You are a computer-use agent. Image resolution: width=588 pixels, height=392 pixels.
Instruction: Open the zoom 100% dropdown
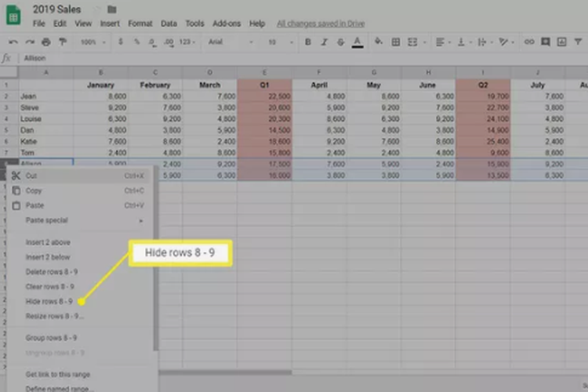coord(93,42)
